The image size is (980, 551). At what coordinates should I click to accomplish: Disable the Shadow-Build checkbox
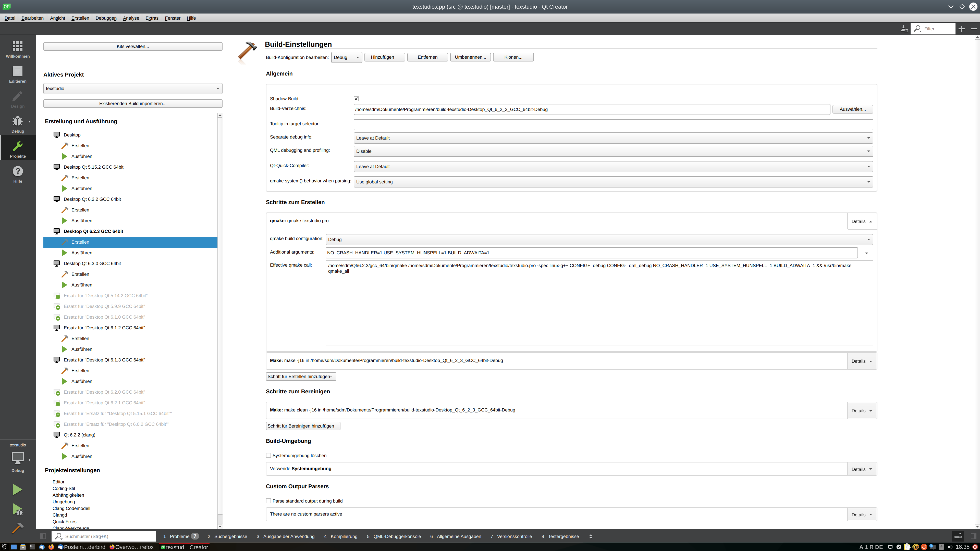tap(356, 98)
